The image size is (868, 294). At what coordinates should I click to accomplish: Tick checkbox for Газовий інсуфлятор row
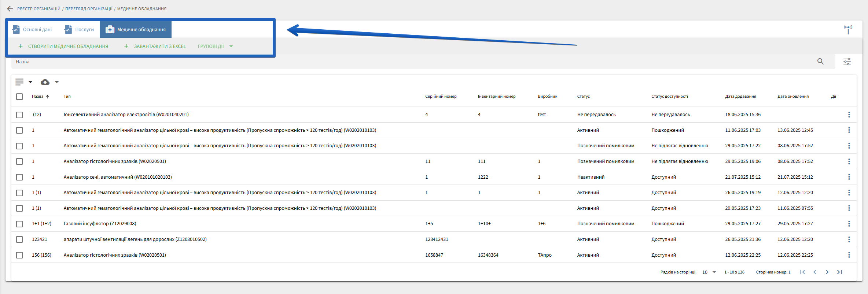(19, 224)
